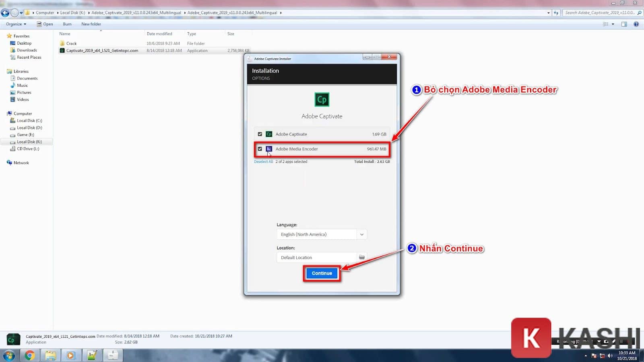
Task: Click the Chrome icon in taskbar
Action: [x=29, y=355]
